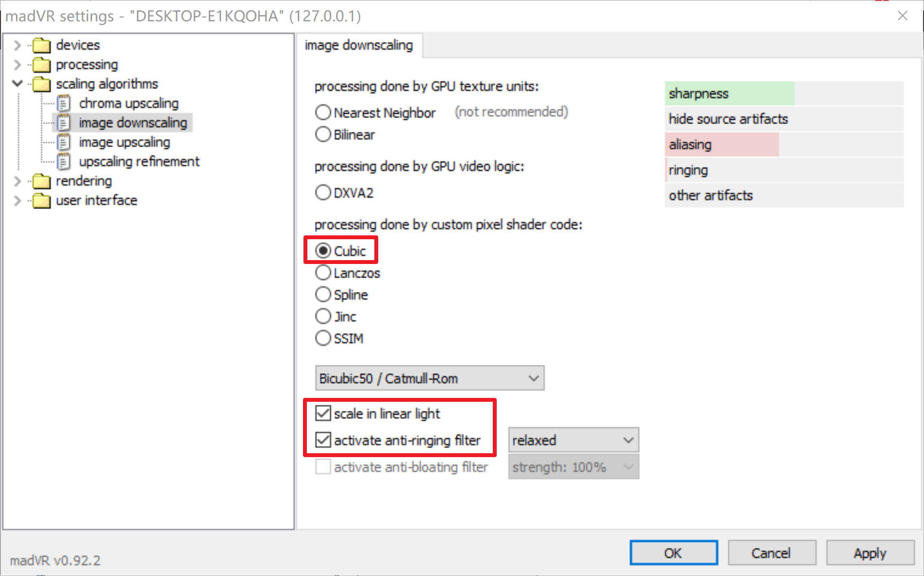Click the chroma upscaling page icon
The height and width of the screenshot is (576, 924).
pyautogui.click(x=64, y=103)
